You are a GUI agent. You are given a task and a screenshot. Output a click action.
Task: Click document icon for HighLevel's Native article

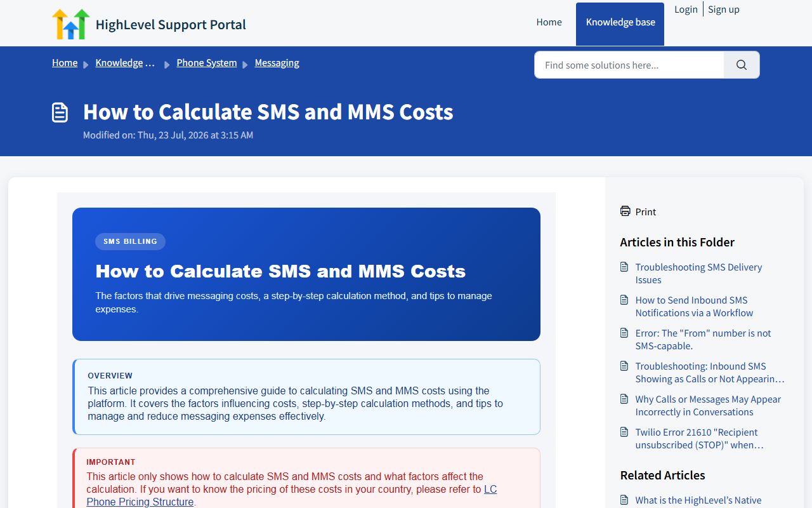click(x=624, y=500)
